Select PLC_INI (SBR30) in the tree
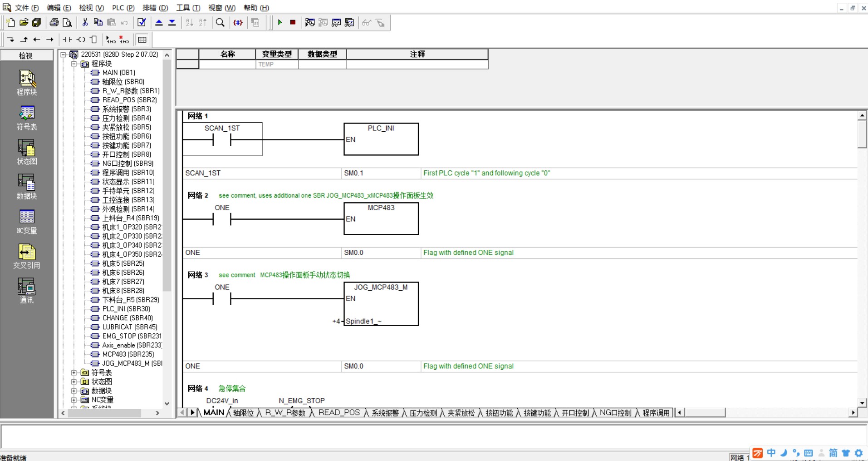Screen dimensions: 868x461 (126, 309)
